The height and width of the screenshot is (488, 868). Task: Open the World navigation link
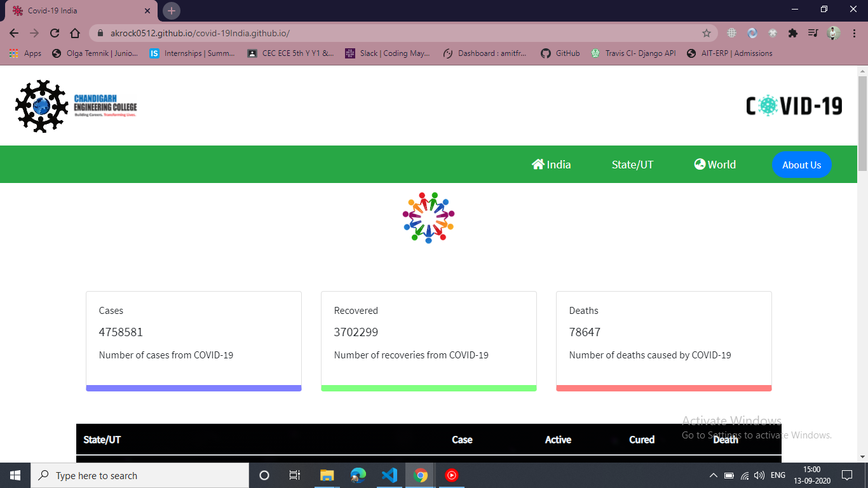[715, 165]
